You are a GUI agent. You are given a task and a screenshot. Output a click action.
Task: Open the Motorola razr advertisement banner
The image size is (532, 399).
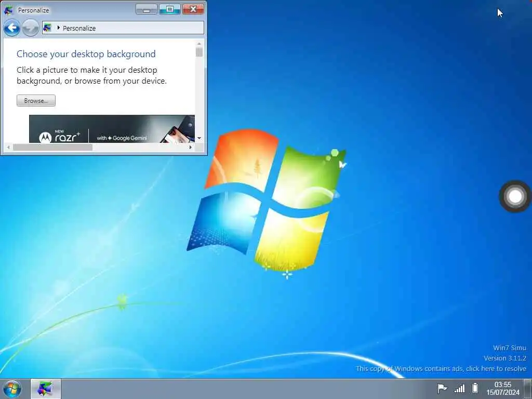tap(112, 129)
